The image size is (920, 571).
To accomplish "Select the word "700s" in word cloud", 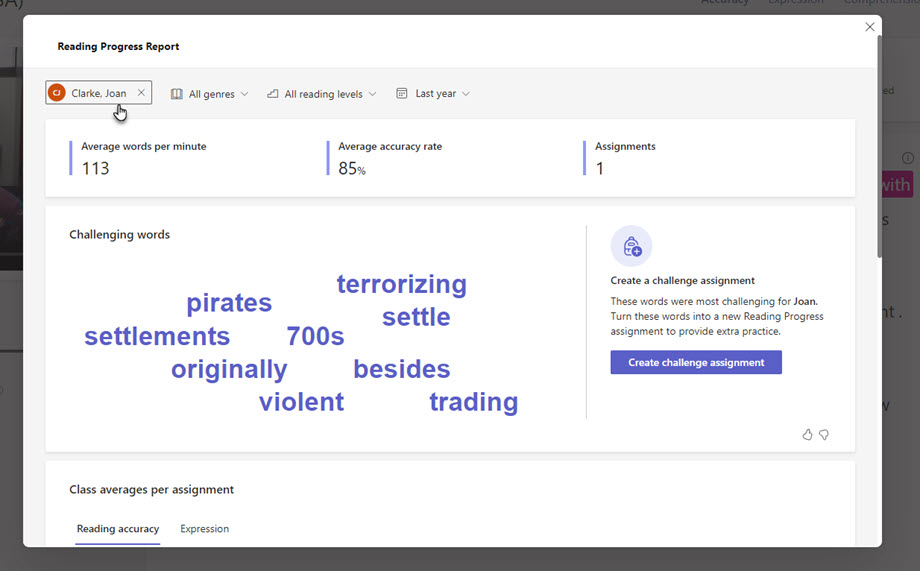I will (315, 336).
